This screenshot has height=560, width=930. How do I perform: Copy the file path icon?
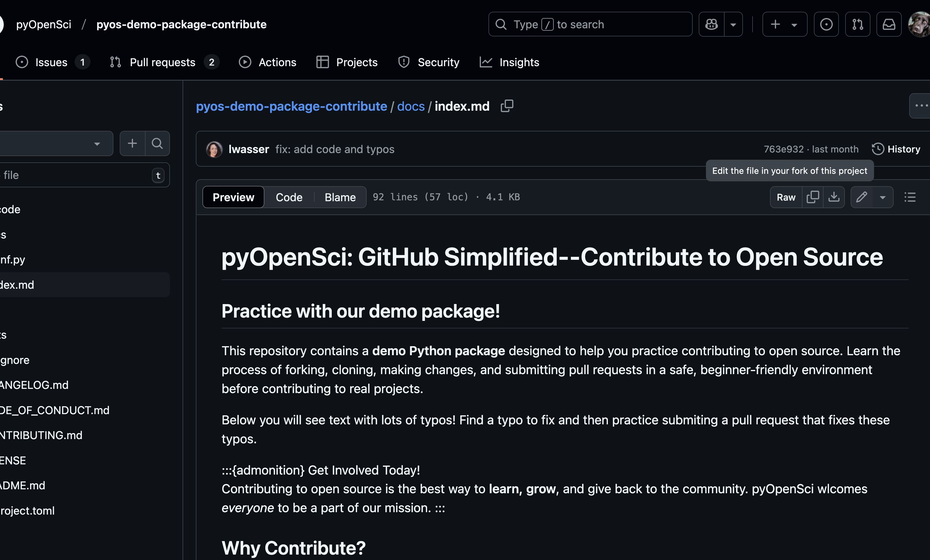(x=507, y=106)
